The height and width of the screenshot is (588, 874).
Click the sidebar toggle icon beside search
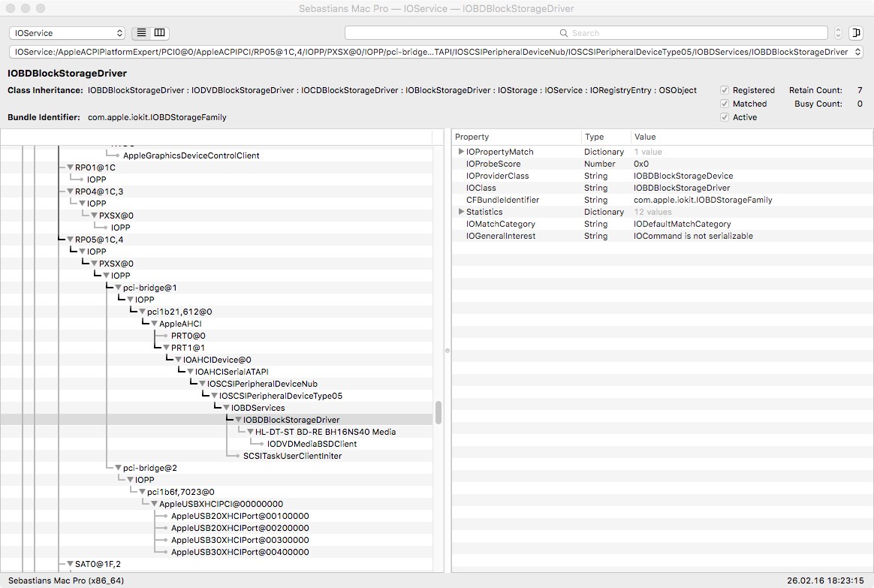856,33
